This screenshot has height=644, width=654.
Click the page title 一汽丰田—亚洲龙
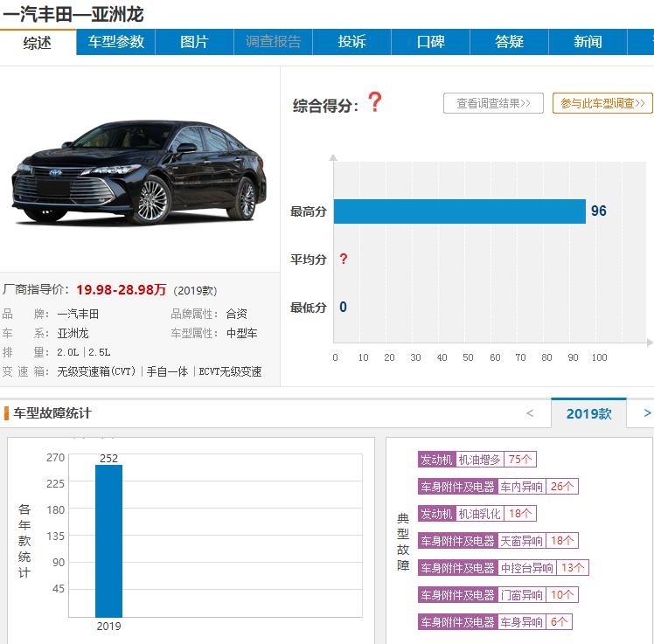(73, 15)
